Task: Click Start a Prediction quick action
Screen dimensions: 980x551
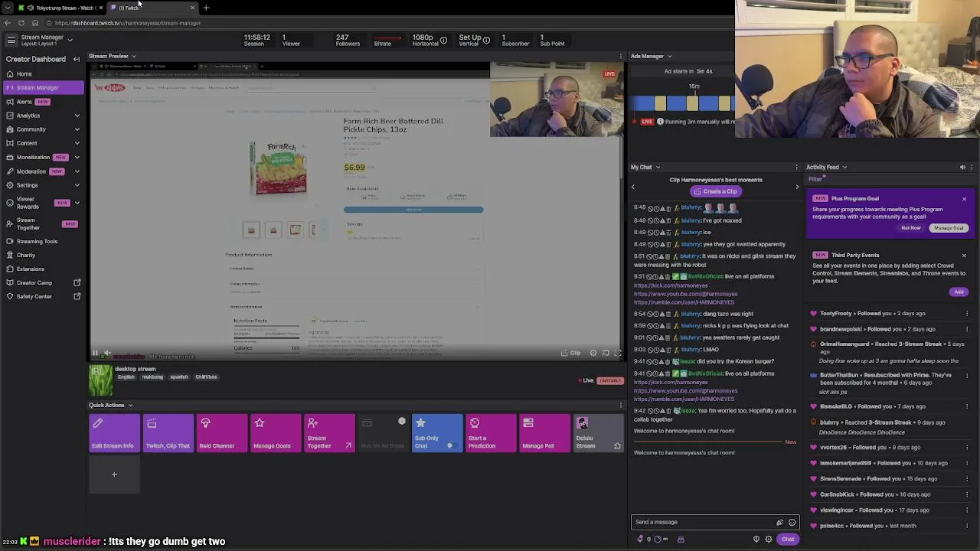Action: pos(492,433)
